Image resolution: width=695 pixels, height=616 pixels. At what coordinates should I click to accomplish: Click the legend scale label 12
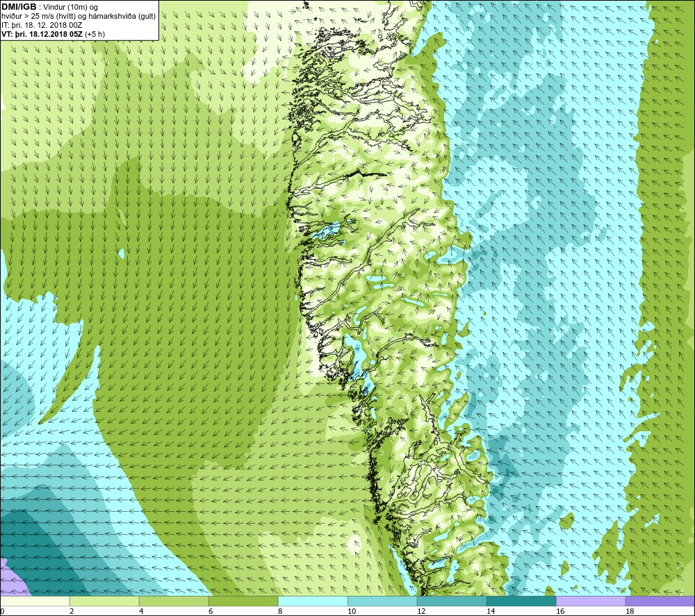(x=421, y=612)
